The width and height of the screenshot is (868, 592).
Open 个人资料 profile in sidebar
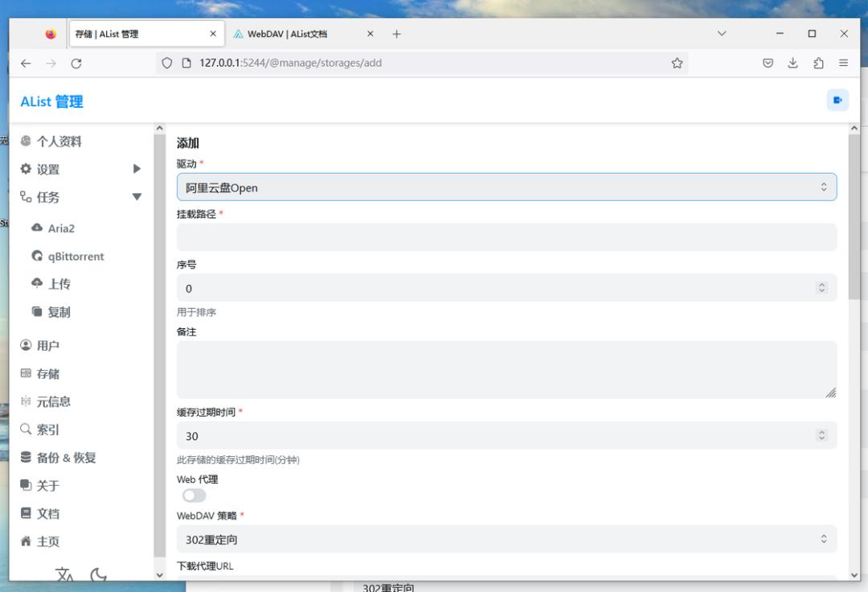(51, 142)
